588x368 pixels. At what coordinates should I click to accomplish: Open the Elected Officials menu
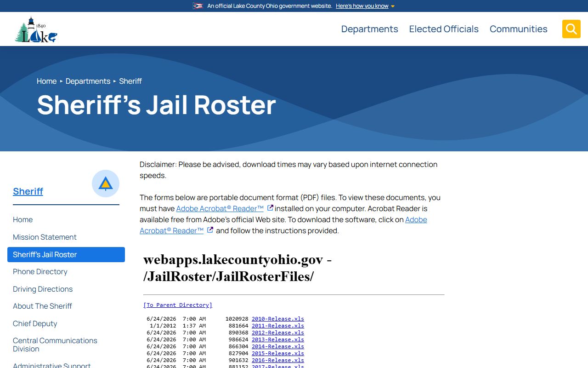(x=444, y=29)
